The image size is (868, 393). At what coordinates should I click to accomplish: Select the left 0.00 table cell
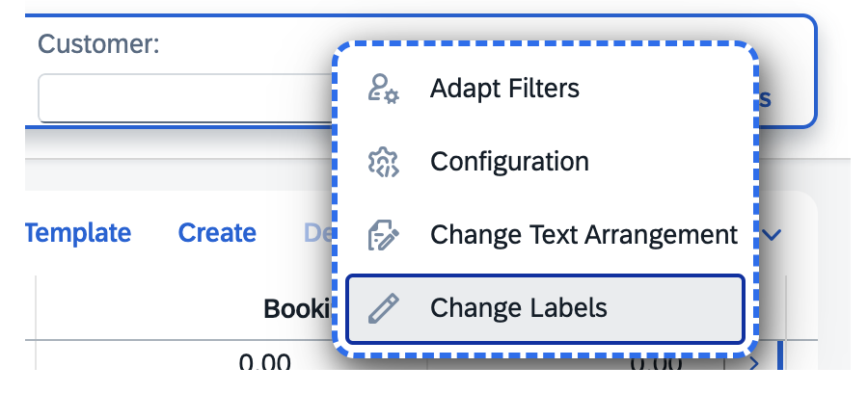coord(264,362)
